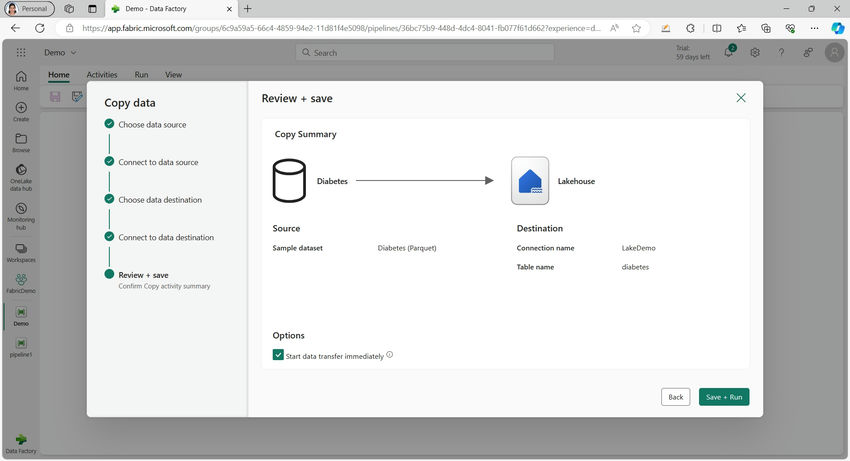Viewport: 850px width, 461px height.
Task: Open Browse folder in the sidebar
Action: (21, 139)
